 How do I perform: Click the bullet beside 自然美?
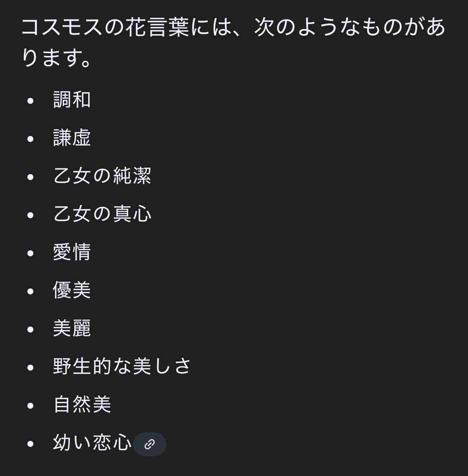click(30, 405)
